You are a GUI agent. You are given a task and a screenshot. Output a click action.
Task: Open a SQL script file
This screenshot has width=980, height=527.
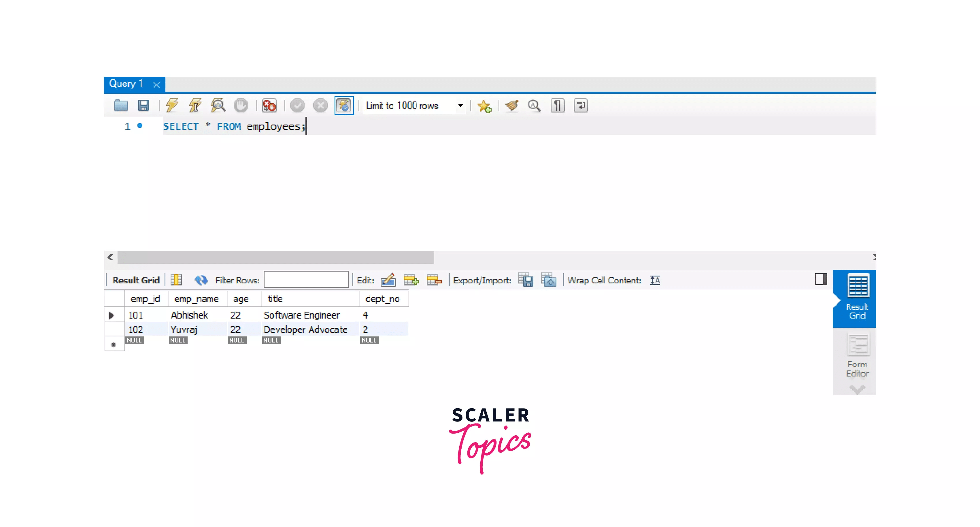click(x=121, y=106)
